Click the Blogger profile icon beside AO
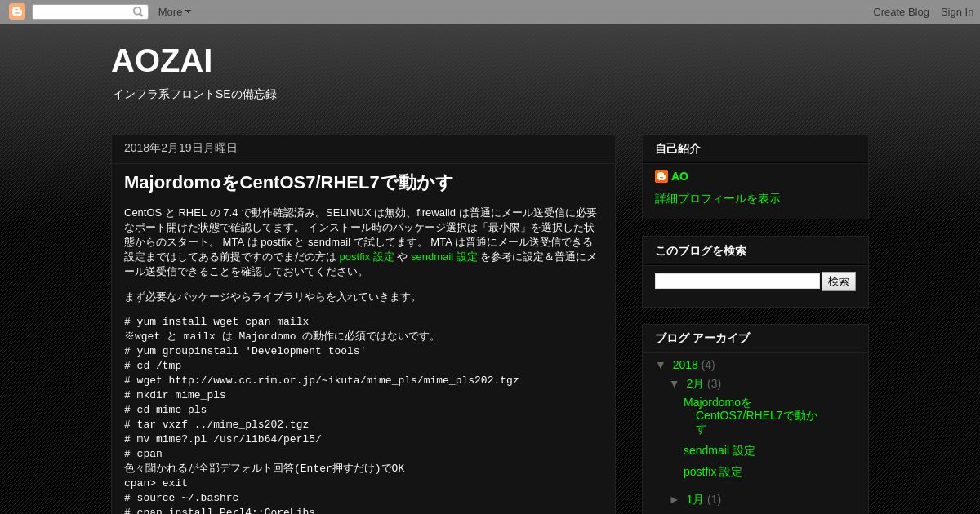980x514 pixels. click(x=661, y=176)
